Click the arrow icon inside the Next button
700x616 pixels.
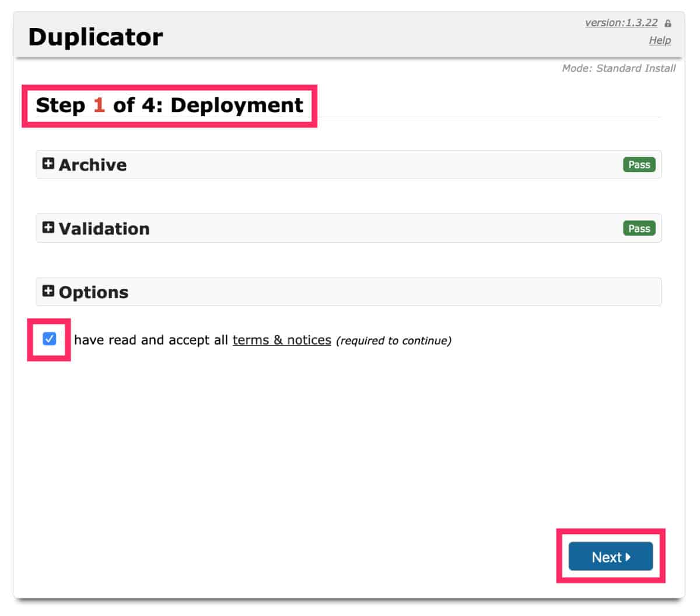(629, 557)
